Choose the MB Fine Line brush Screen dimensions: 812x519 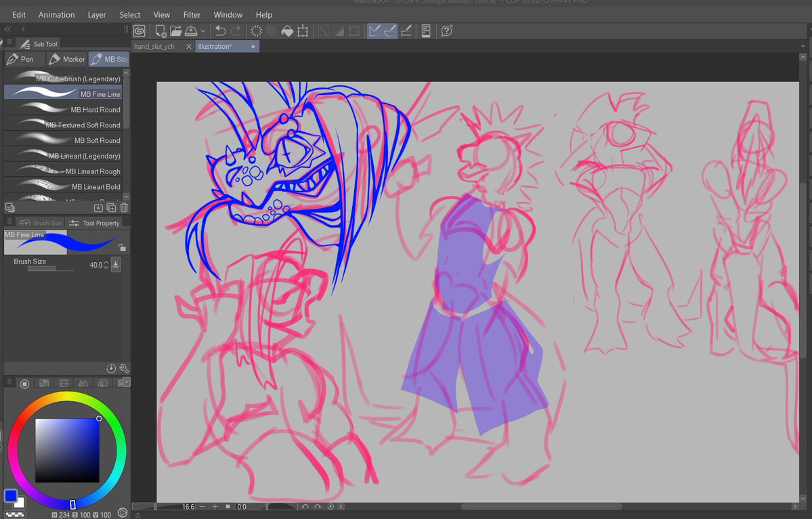click(63, 94)
